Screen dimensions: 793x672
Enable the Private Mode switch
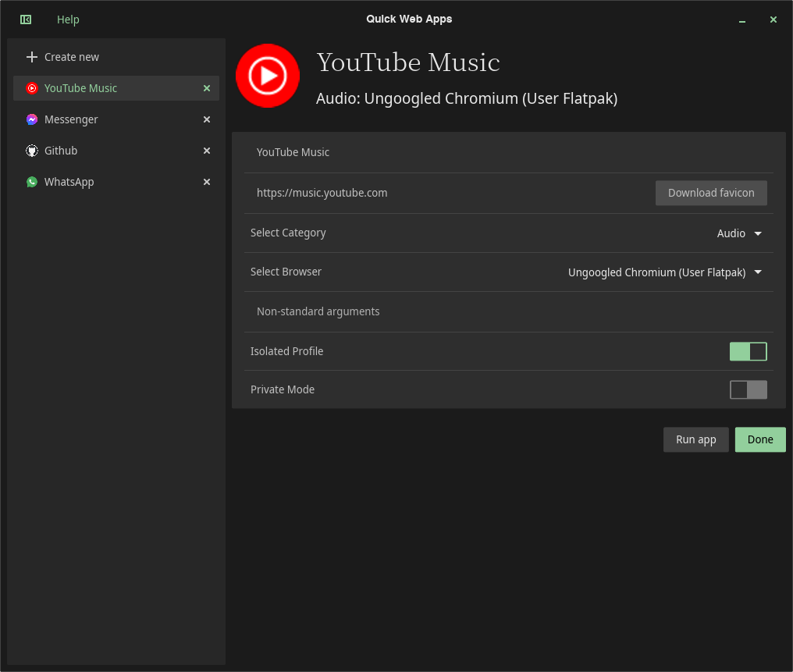(x=748, y=389)
